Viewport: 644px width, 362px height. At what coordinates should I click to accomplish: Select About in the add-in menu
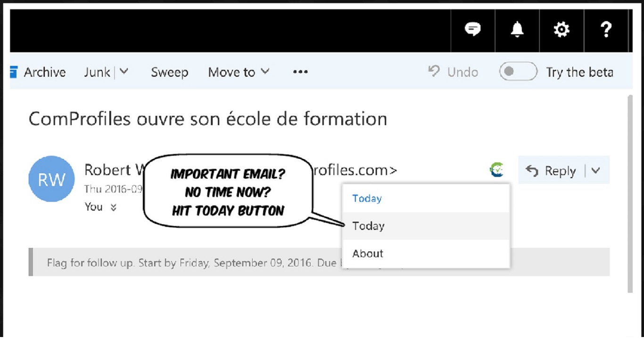pyautogui.click(x=368, y=254)
